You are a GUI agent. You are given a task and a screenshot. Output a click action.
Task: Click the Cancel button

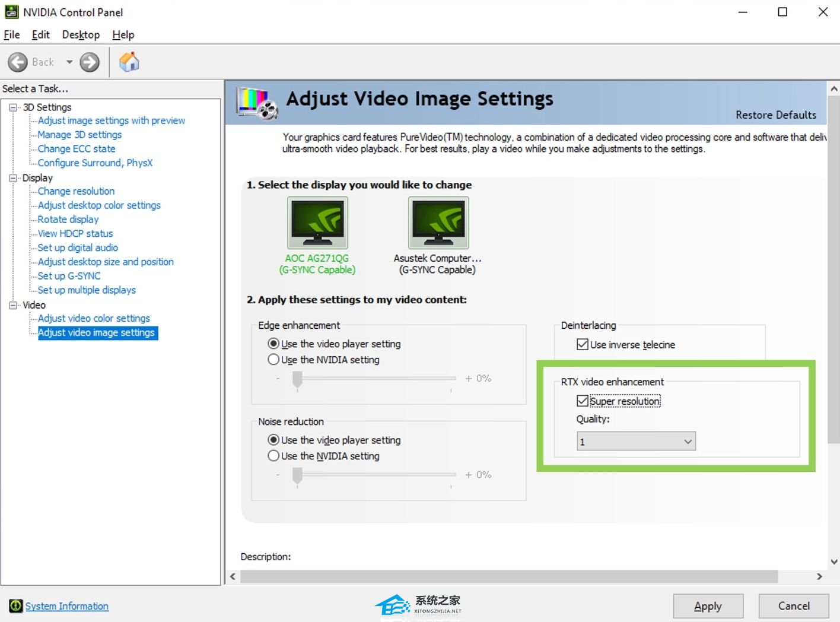794,606
